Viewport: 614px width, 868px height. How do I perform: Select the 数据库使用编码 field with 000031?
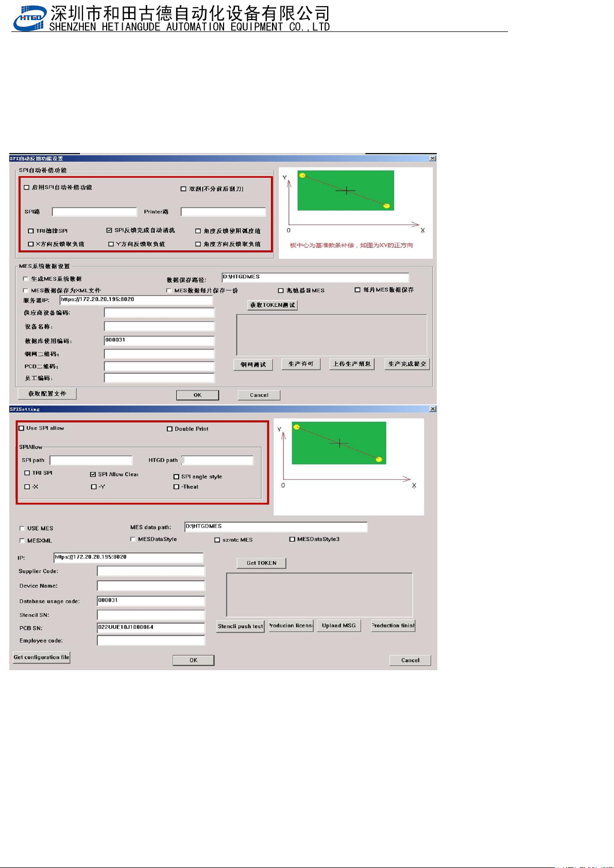(159, 341)
